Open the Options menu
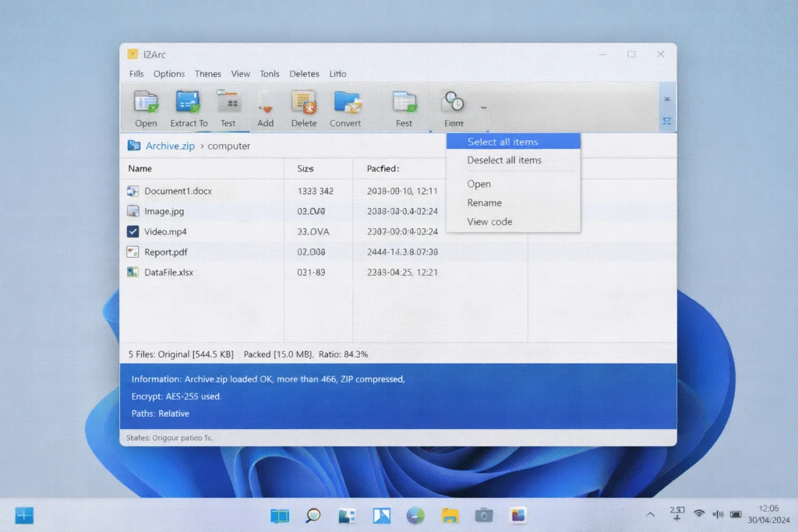This screenshot has height=532, width=798. (169, 73)
